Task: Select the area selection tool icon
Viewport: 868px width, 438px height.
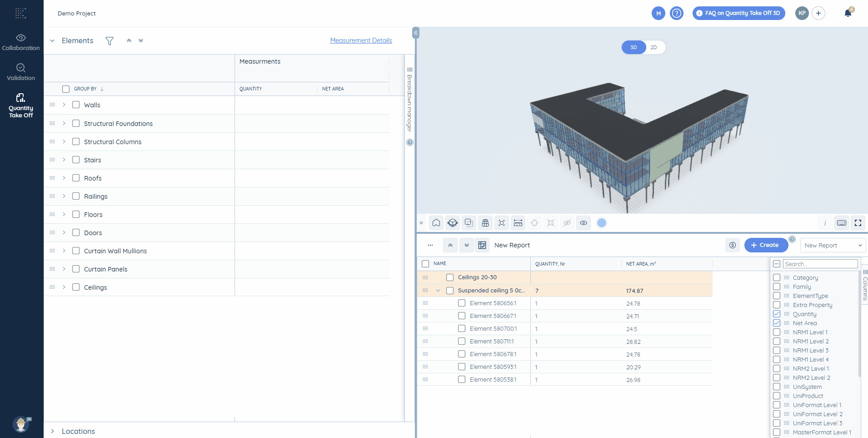Action: point(469,223)
